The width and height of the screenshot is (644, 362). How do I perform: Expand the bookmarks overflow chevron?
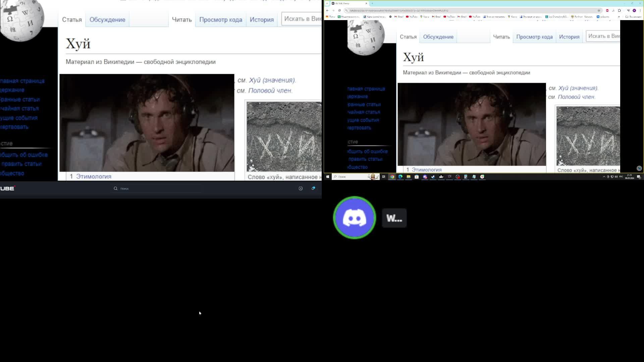[x=619, y=16]
